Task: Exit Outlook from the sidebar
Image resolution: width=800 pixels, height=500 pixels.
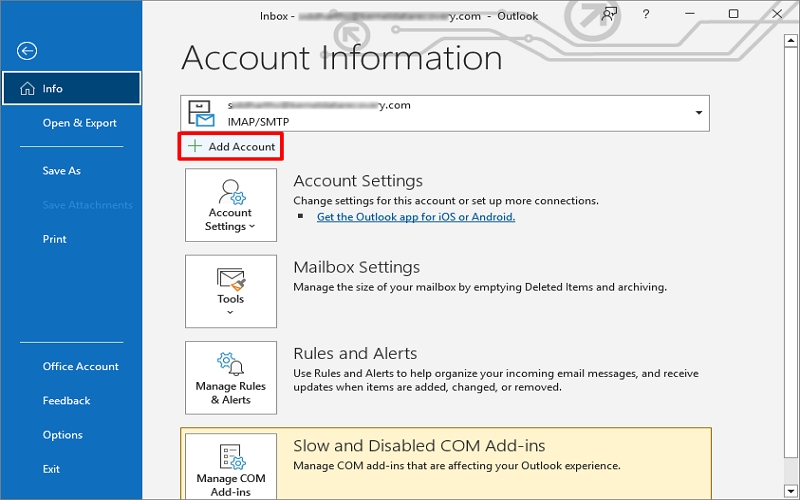Action: 51,469
